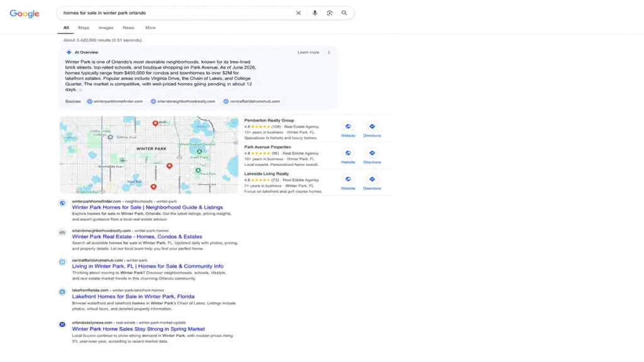
Task: Click Park Avenue Properties '(96)' review count
Action: pos(275,153)
